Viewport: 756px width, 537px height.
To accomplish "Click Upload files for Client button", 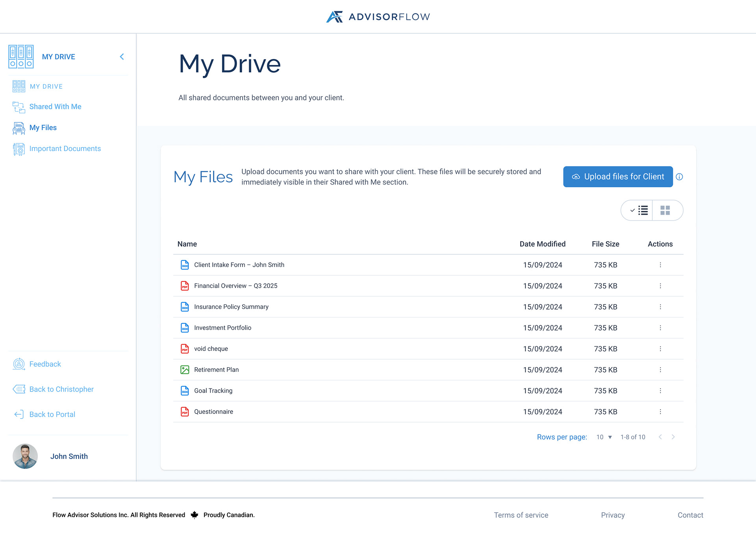I will tap(618, 177).
